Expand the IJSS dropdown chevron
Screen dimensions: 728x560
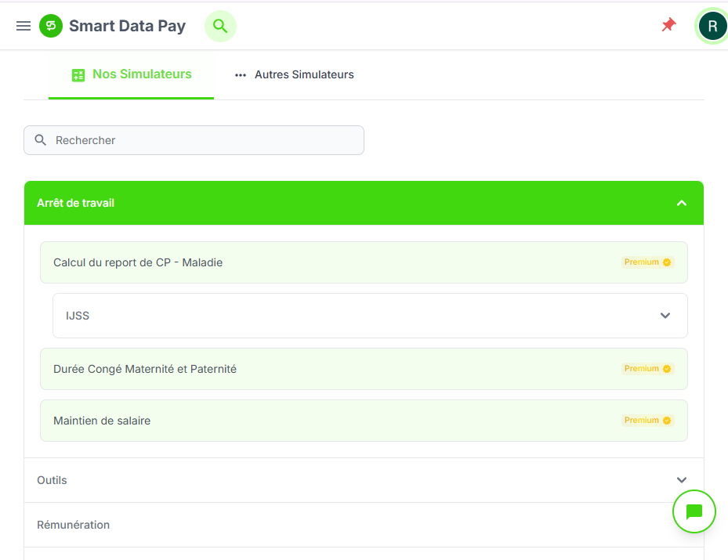665,316
